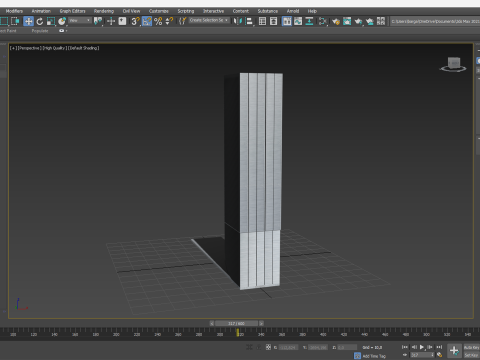Click the Go to End playback button
The height and width of the screenshot is (360, 480).
point(439,347)
